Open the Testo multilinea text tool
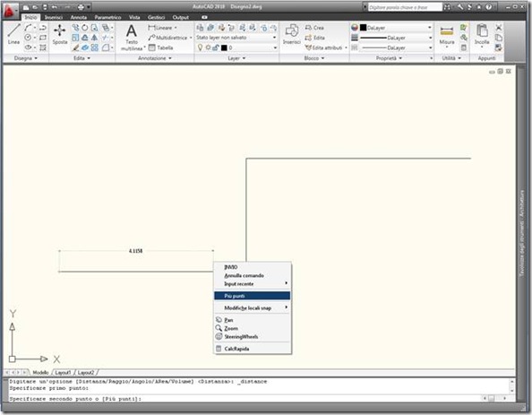Viewport: 532px width, 415px height. pyautogui.click(x=132, y=38)
